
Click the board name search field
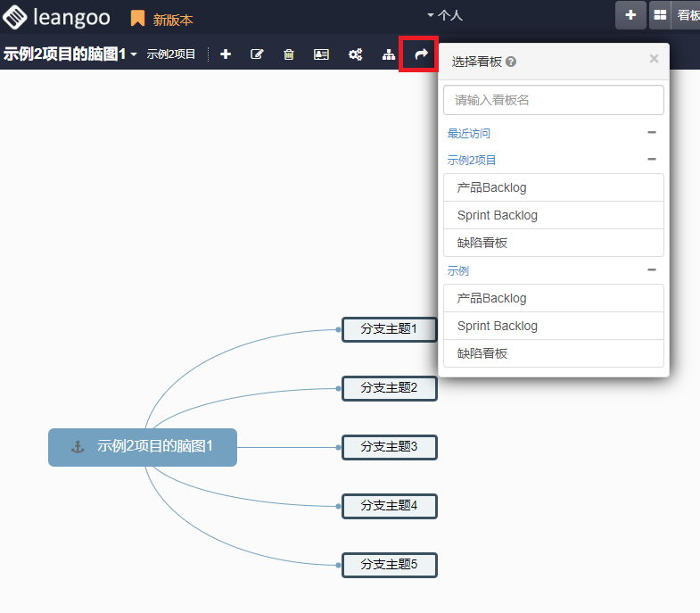(553, 100)
